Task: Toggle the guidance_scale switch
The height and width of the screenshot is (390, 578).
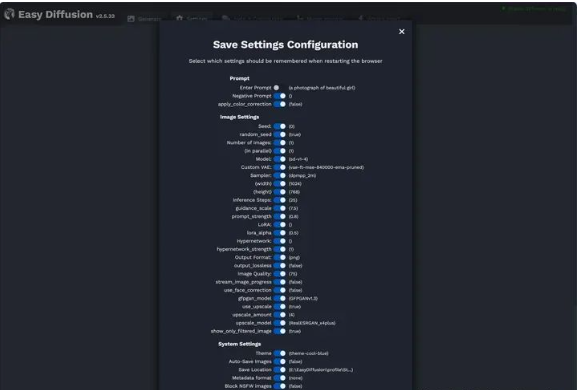Action: [279, 208]
